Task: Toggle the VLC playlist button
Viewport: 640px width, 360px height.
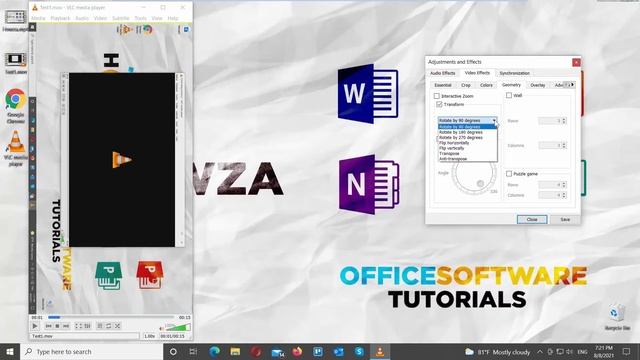Action: point(100,326)
